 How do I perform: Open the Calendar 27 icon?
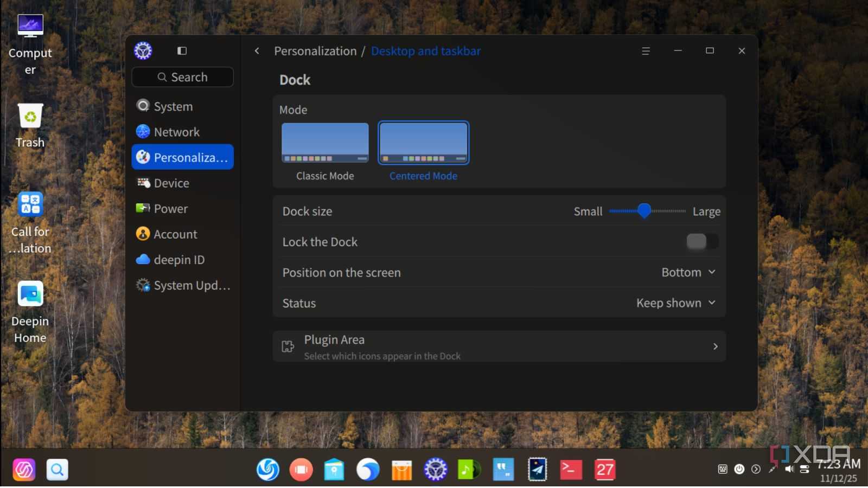pos(605,470)
